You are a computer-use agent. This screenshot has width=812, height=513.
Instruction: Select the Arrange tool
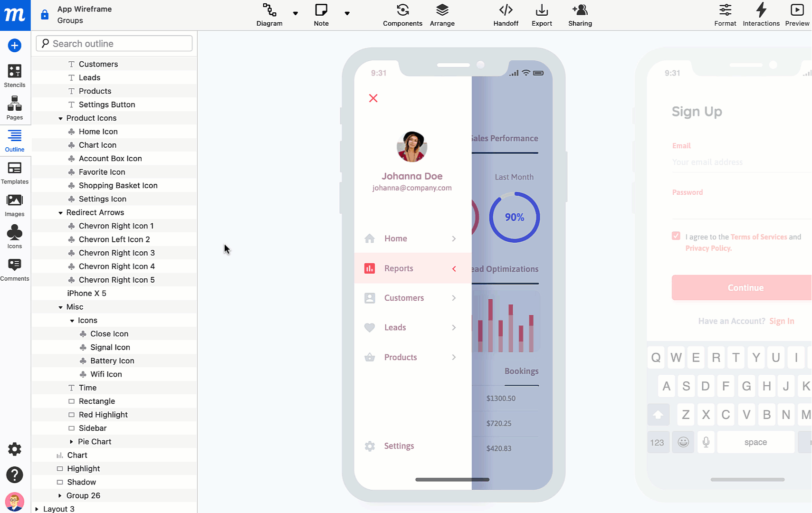(x=442, y=15)
